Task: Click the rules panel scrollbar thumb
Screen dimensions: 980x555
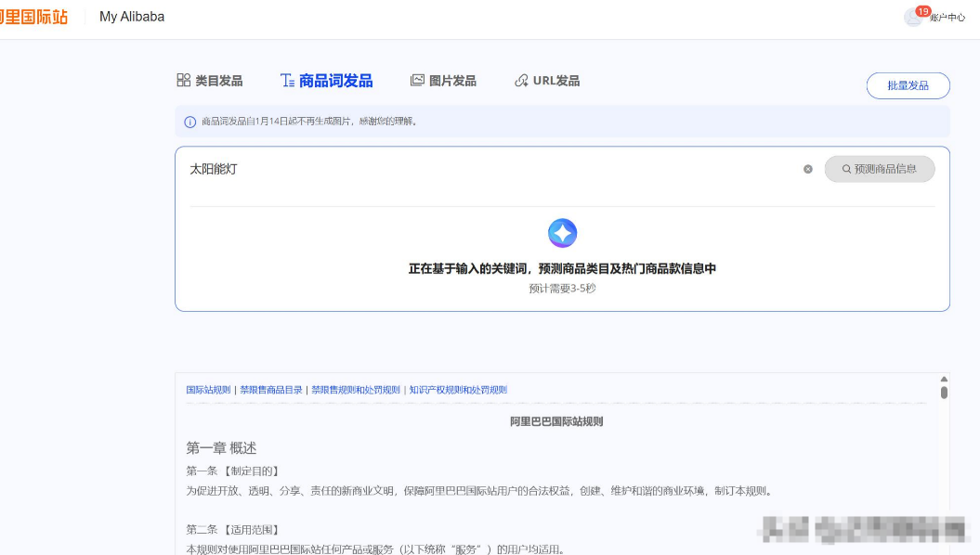Action: coord(944,393)
